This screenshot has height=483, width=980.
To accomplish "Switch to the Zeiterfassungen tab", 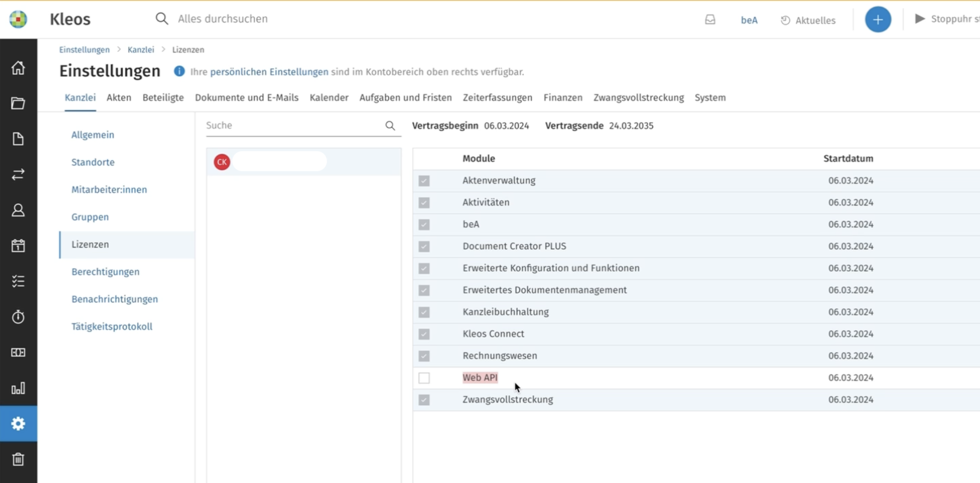I will tap(497, 98).
